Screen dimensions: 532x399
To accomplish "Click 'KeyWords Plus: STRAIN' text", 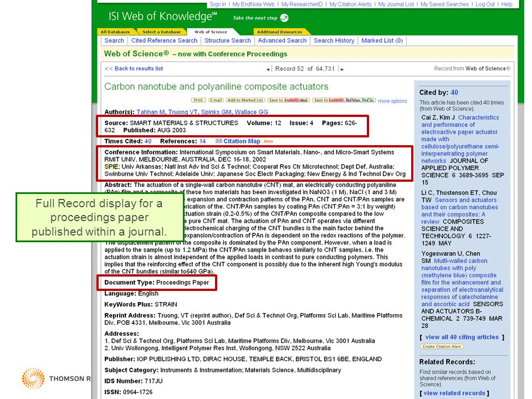I will coord(140,304).
